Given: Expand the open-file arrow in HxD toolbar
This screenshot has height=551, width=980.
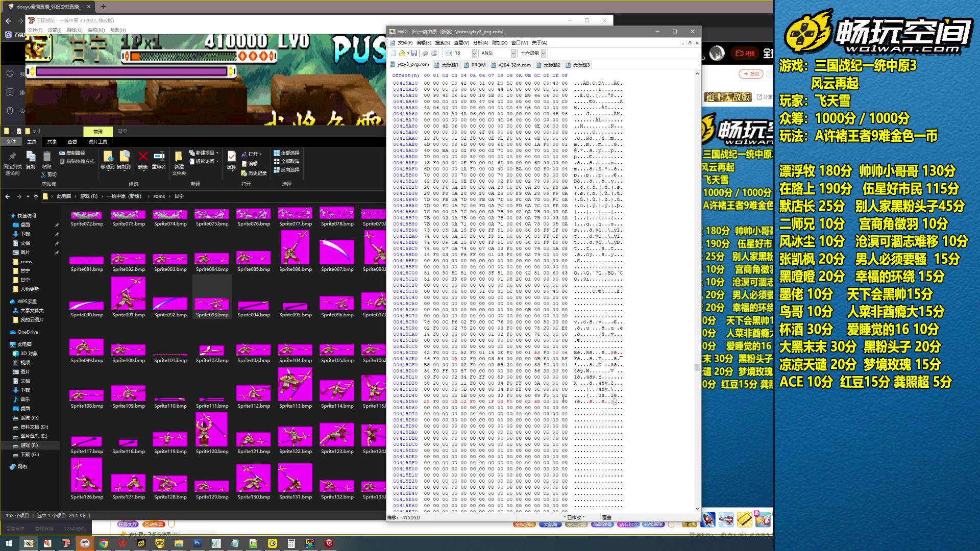Looking at the screenshot, I should [x=408, y=53].
